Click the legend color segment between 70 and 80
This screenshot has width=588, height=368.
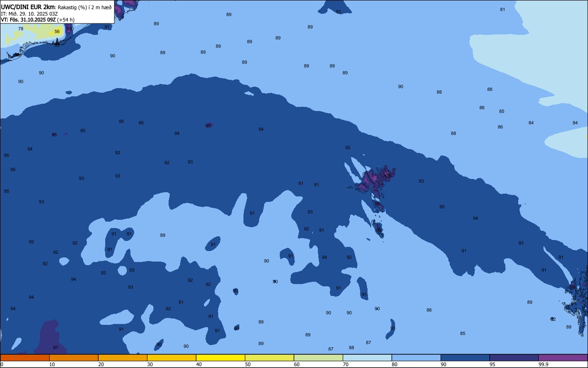pyautogui.click(x=367, y=357)
